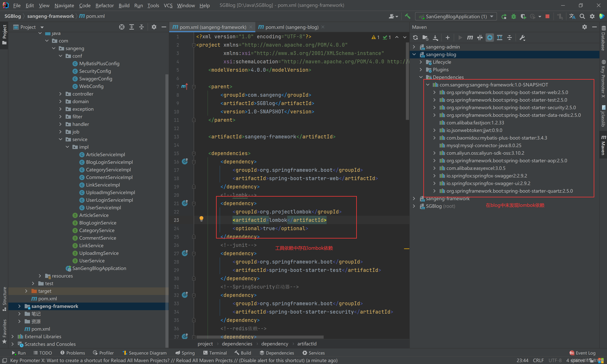Select UserServiceImpl in project tree
This screenshot has height=364, width=607.
103,208
